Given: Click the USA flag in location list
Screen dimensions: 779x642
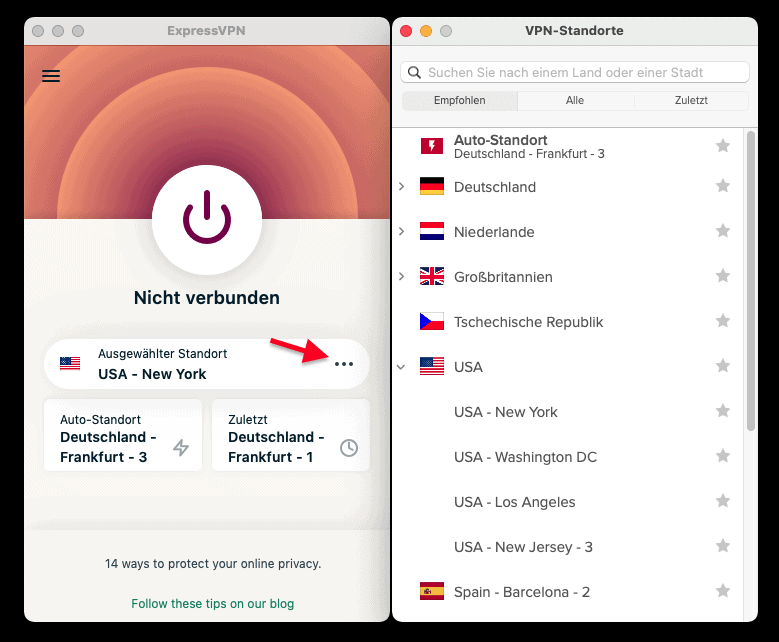Looking at the screenshot, I should (x=432, y=366).
